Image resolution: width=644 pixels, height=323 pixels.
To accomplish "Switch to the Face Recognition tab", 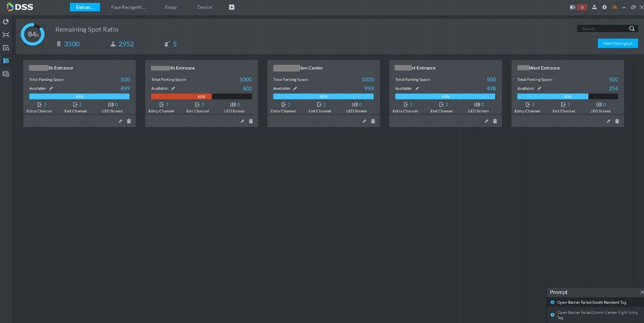I will (128, 8).
